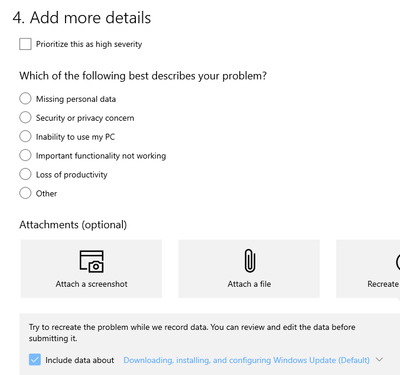Select Missing personal data option
The width and height of the screenshot is (400, 375).
pyautogui.click(x=25, y=99)
